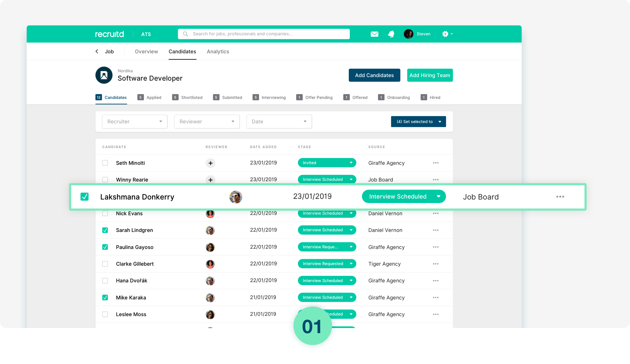
Task: Open the Set selected to dropdown
Action: pyautogui.click(x=418, y=121)
